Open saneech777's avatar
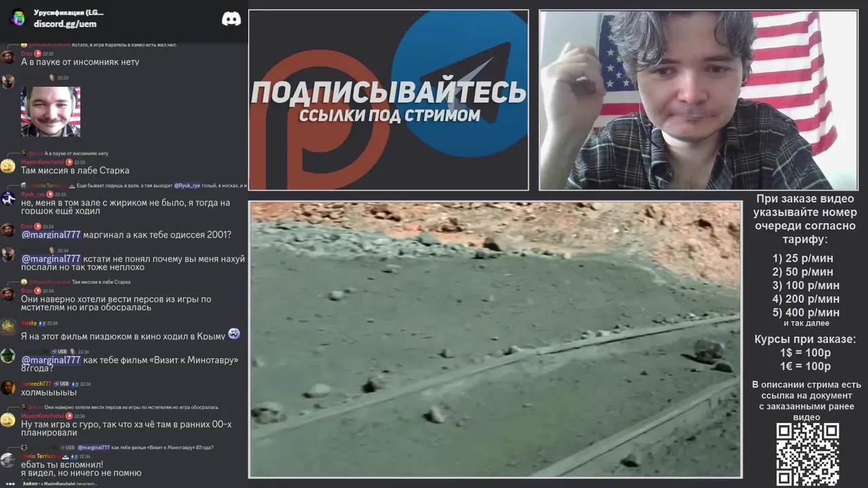 [8, 388]
